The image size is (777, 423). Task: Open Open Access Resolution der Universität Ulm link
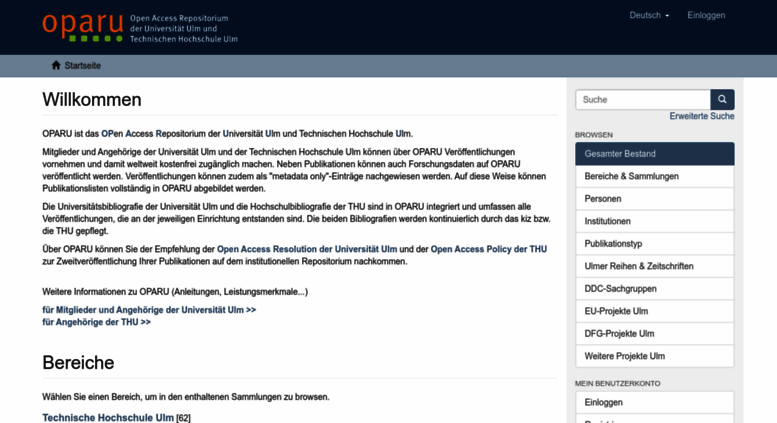307,249
